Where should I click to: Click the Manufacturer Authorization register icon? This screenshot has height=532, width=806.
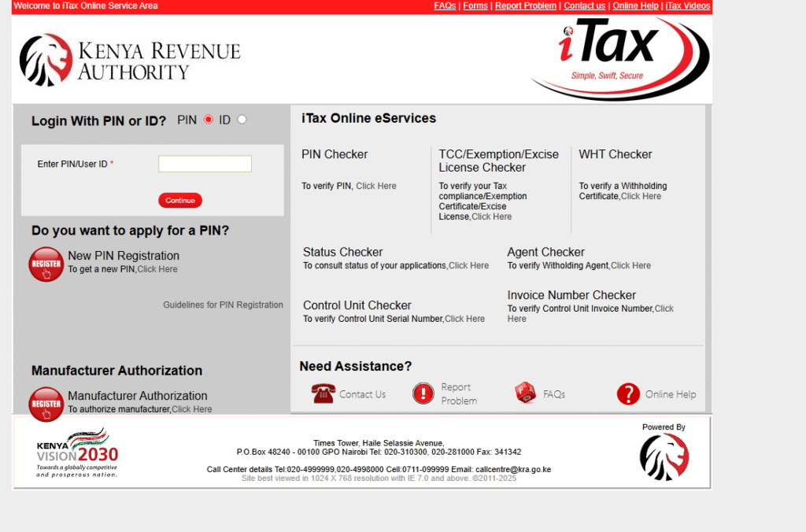point(46,404)
